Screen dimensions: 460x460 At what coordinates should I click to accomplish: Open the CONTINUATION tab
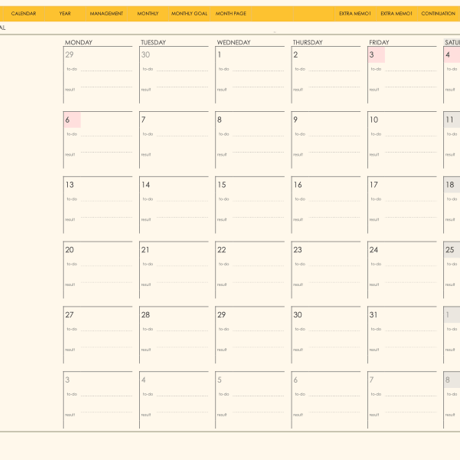[438, 14]
